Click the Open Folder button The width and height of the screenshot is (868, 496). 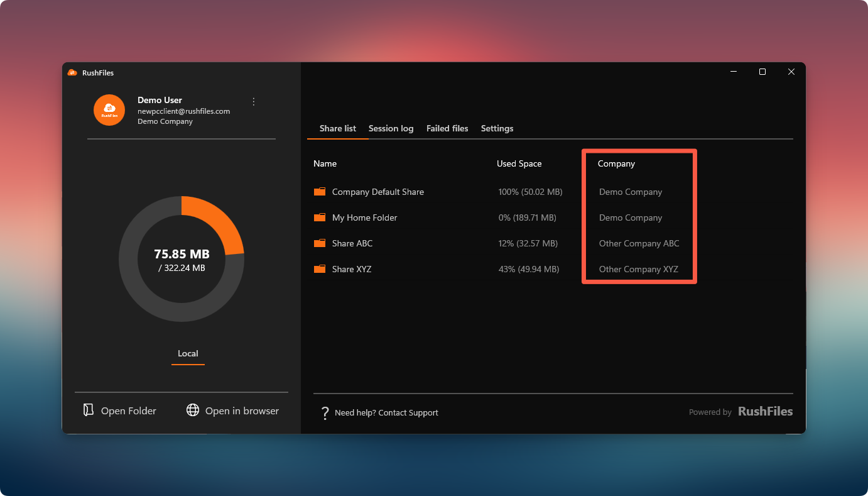pos(120,411)
